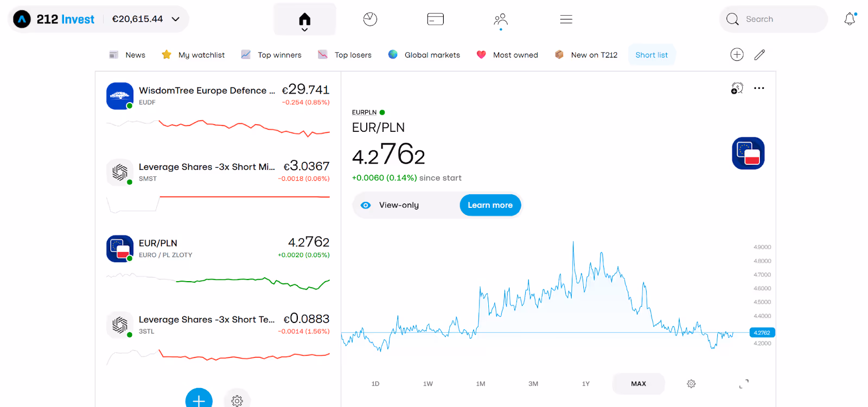The height and width of the screenshot is (407, 868).
Task: Select the MAX chart range
Action: (639, 384)
